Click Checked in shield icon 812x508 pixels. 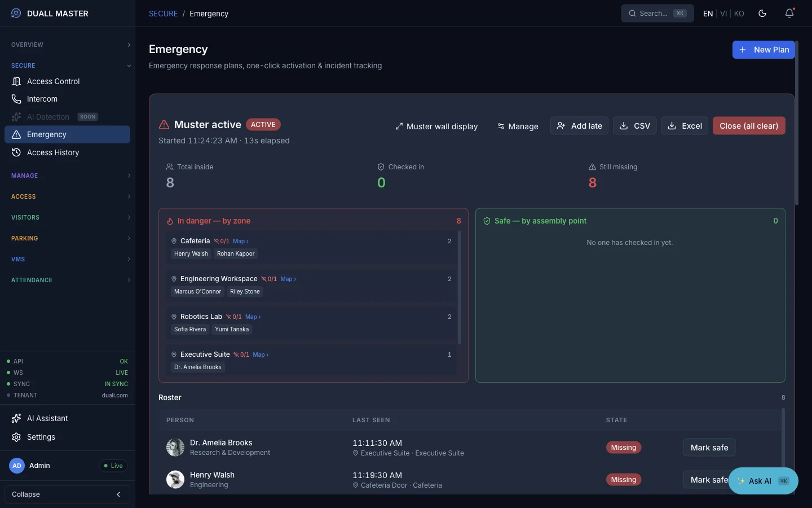pos(381,167)
